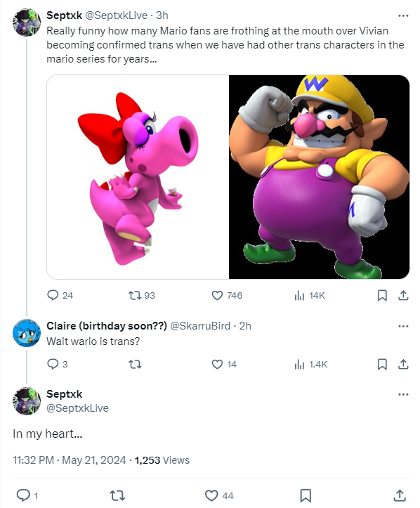
Task: Open the Wario image in the tweet
Action: (x=319, y=177)
